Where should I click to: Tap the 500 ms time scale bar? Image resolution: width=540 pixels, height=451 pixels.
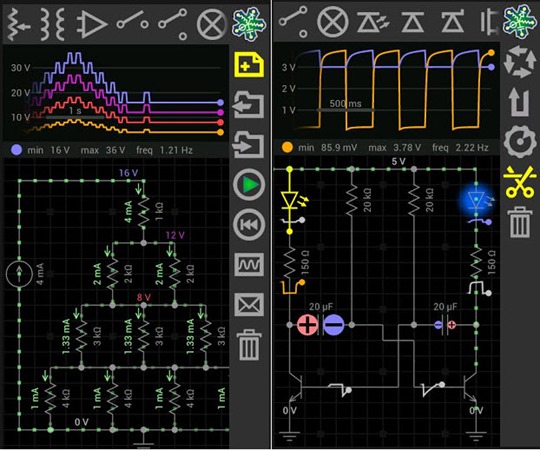point(345,110)
